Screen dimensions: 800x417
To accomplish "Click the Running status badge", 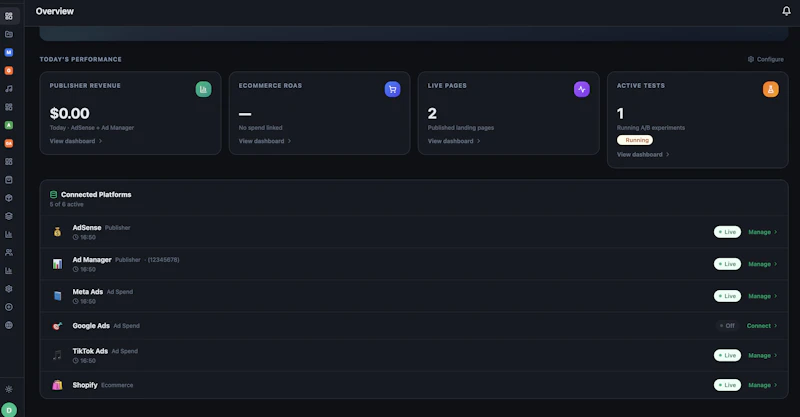I will [x=635, y=140].
